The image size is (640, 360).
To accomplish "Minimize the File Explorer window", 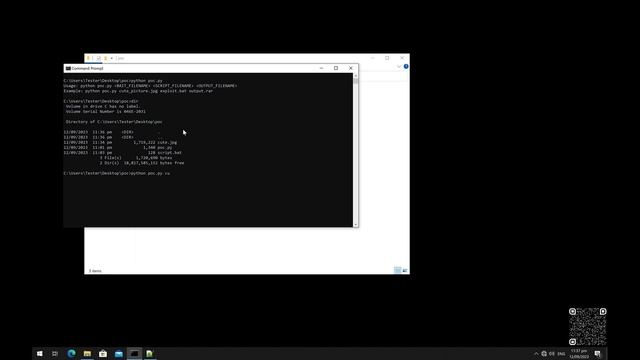I will pyautogui.click(x=373, y=58).
